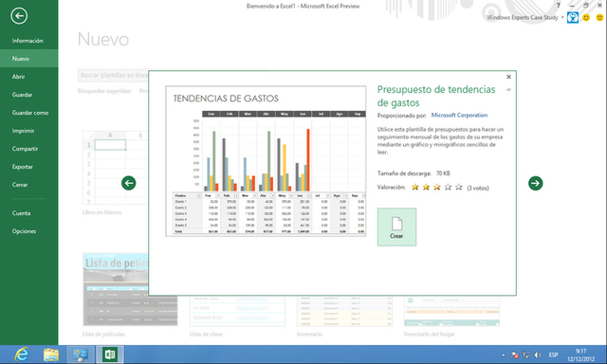
Task: Go to previous template with left arrow
Action: [x=129, y=183]
